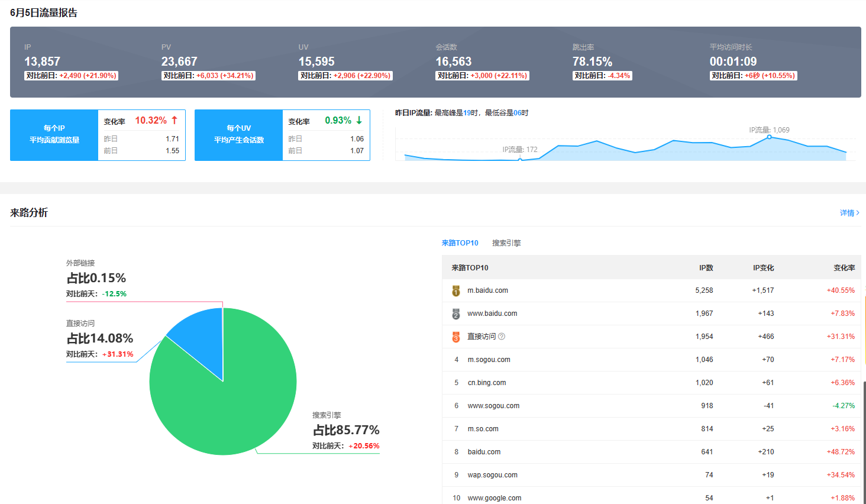Click the UV value 15,595
The width and height of the screenshot is (866, 504).
[x=316, y=62]
